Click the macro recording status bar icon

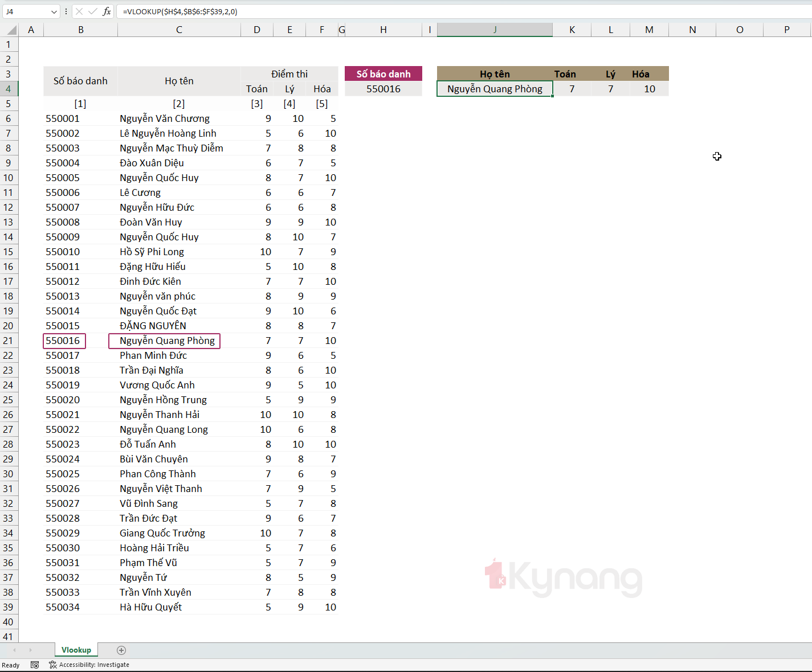(35, 665)
